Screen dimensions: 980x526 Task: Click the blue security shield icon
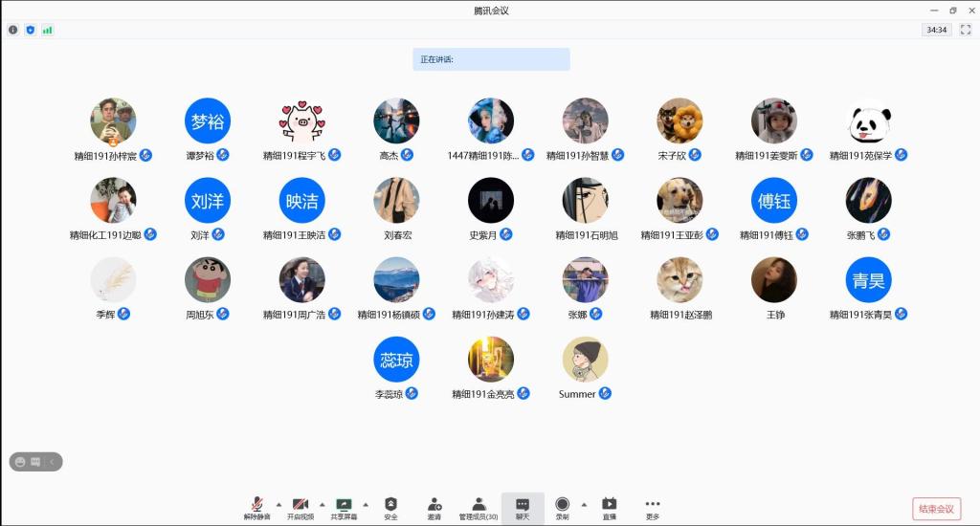pos(30,30)
